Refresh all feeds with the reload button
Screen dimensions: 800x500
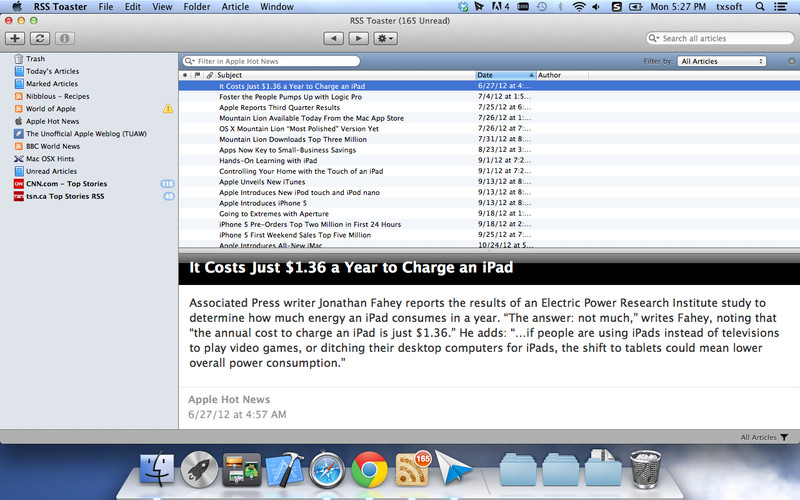40,38
